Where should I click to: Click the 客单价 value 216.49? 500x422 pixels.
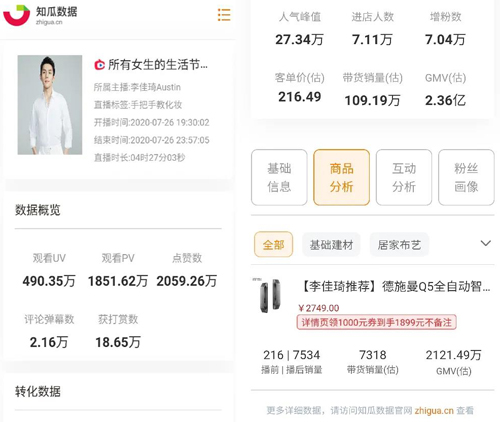(300, 97)
